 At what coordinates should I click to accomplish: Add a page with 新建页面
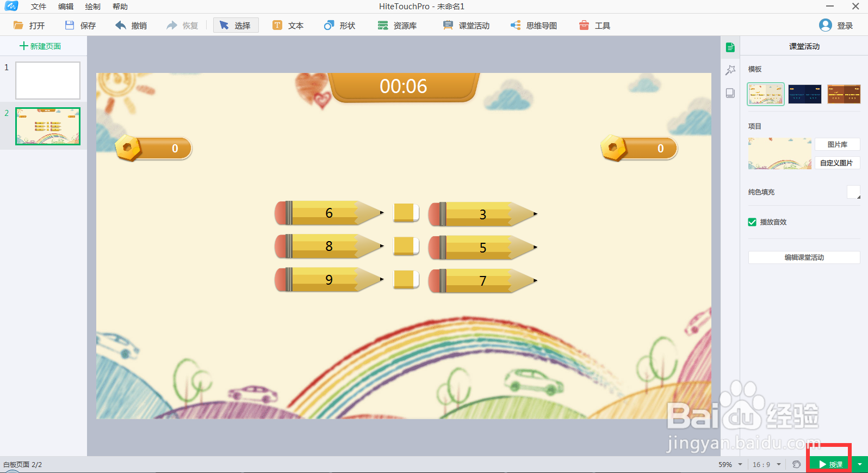40,46
